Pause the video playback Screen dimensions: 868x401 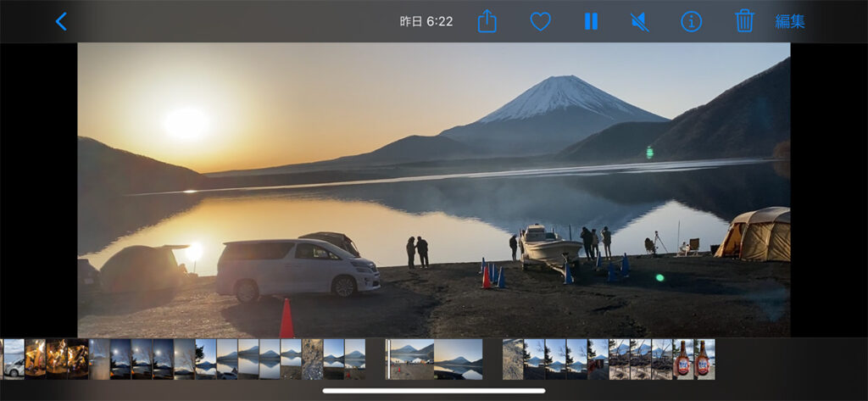(x=591, y=21)
